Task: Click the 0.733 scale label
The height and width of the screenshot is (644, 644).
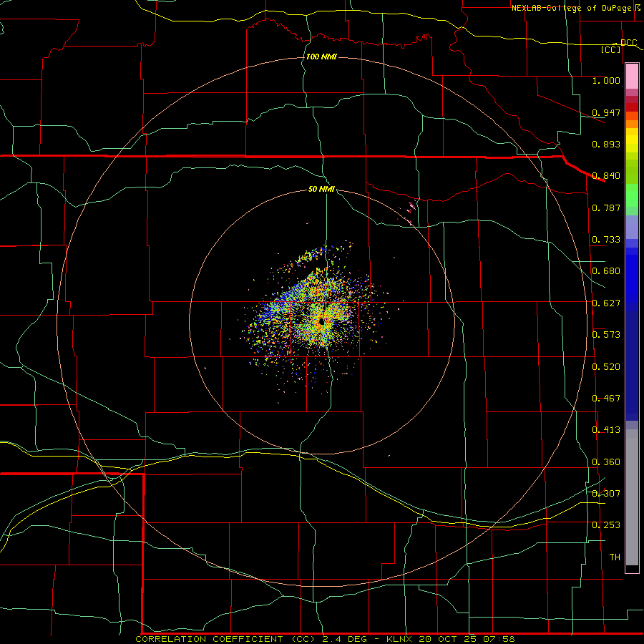Action: [x=606, y=240]
